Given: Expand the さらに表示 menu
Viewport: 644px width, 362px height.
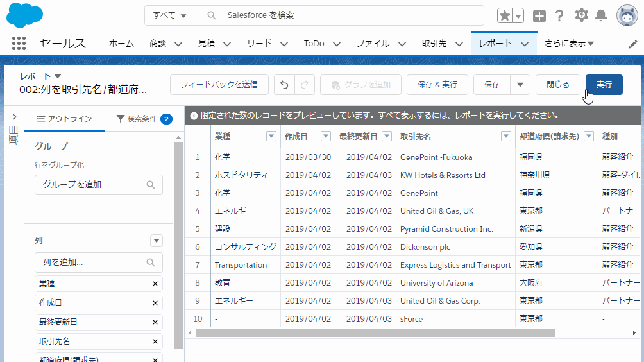Looking at the screenshot, I should point(569,44).
